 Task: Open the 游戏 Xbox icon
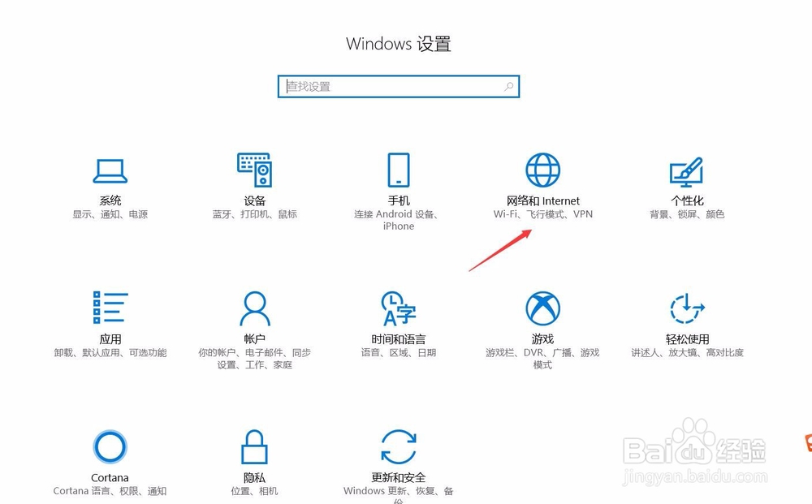(542, 308)
